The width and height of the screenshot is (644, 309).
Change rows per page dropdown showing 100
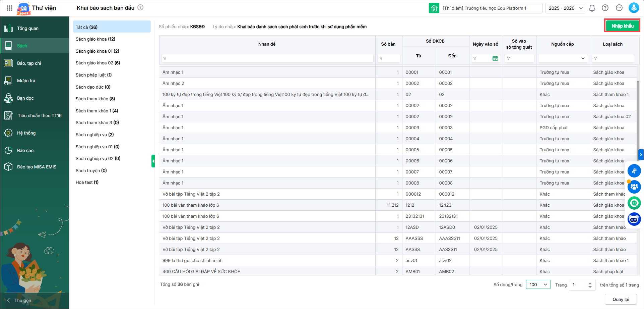tap(538, 285)
